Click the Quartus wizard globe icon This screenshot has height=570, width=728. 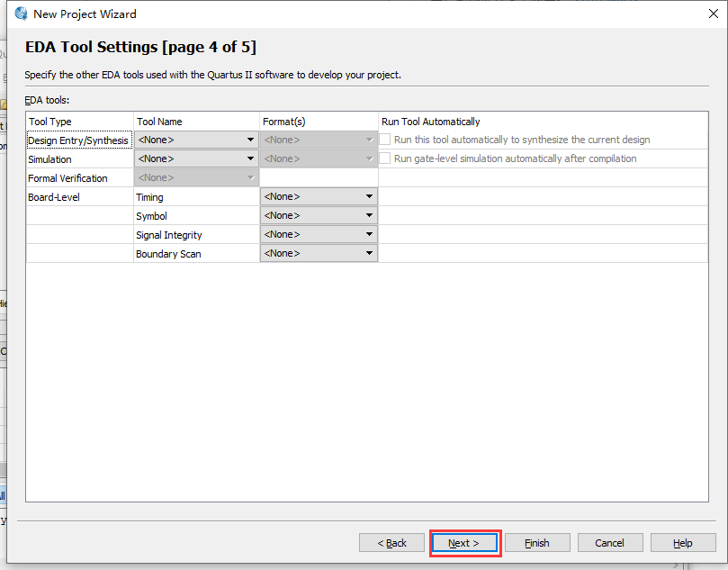coord(21,14)
